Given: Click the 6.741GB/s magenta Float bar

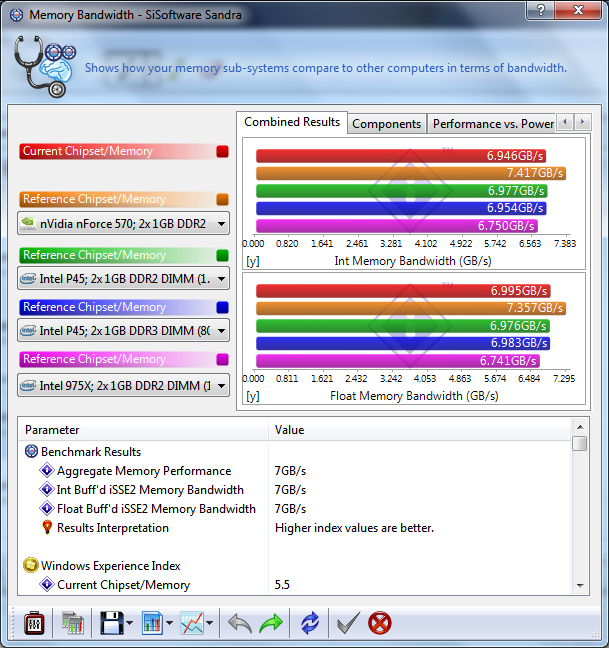Looking at the screenshot, I should point(397,361).
